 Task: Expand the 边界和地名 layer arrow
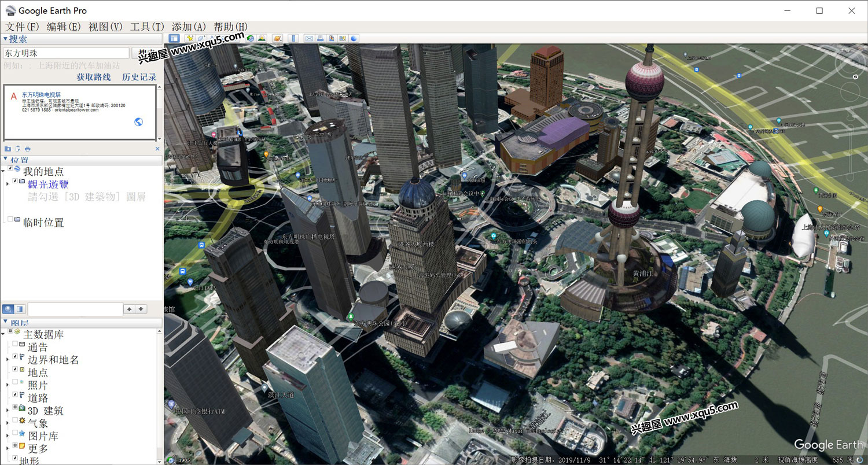pyautogui.click(x=7, y=359)
